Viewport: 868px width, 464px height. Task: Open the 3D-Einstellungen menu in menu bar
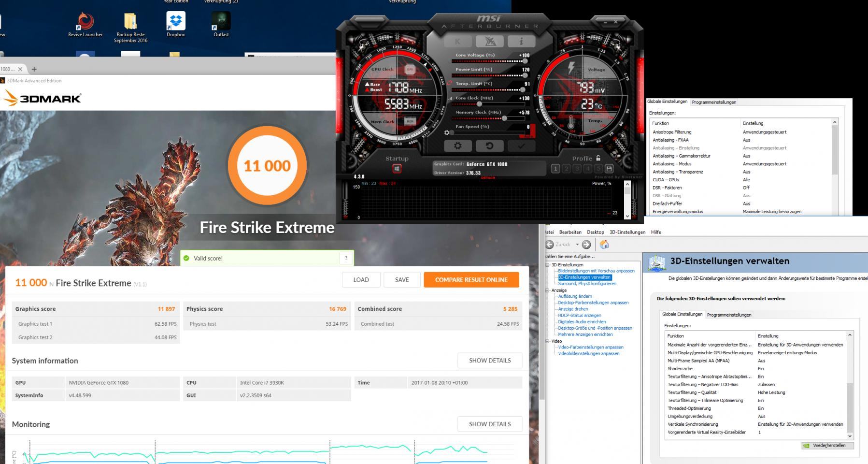coord(627,232)
